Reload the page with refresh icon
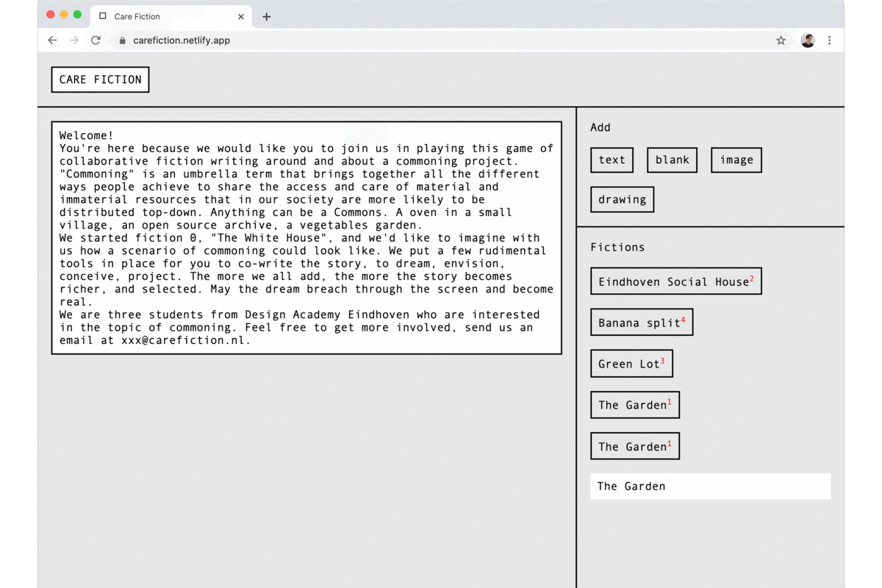 tap(96, 40)
